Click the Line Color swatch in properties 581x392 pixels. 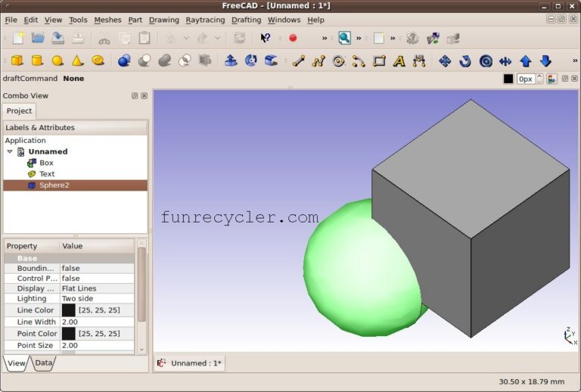point(68,310)
